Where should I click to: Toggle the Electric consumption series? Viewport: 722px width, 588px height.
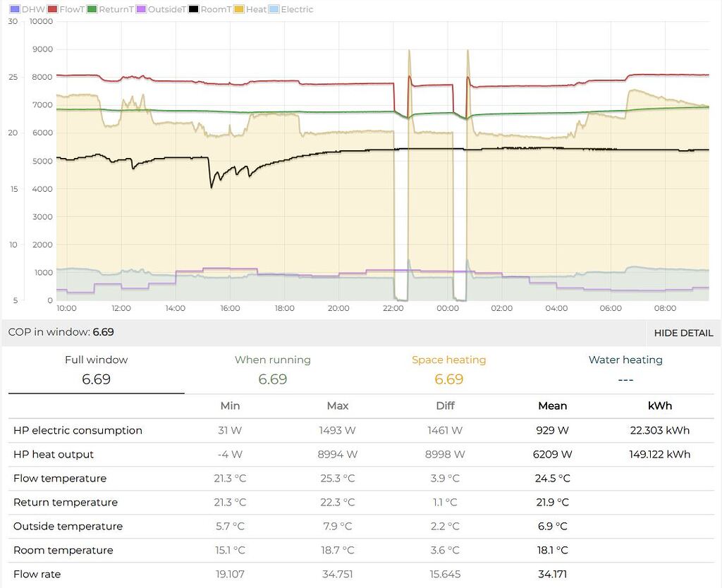[296, 9]
